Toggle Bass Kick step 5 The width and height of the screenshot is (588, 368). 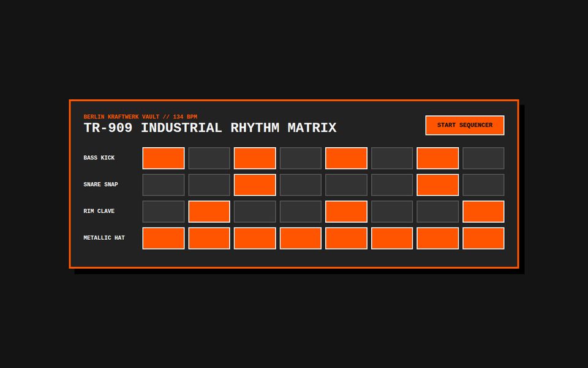coord(346,158)
